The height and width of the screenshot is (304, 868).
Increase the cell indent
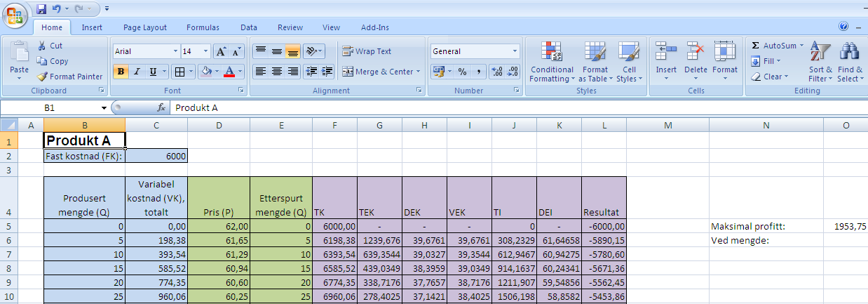click(x=327, y=72)
